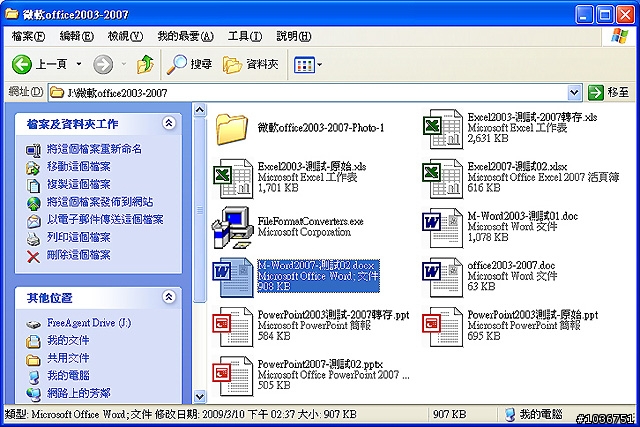The height and width of the screenshot is (427, 640).
Task: Click the side panel scrollbar down arrow
Action: pyautogui.click(x=200, y=396)
